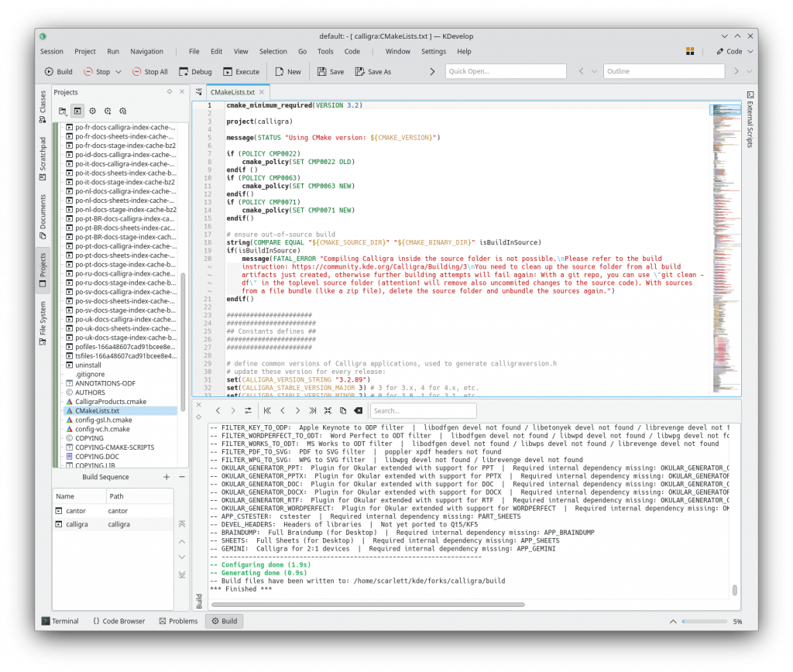Click the back arrow beside Quick Open
The image size is (793, 672).
point(581,71)
